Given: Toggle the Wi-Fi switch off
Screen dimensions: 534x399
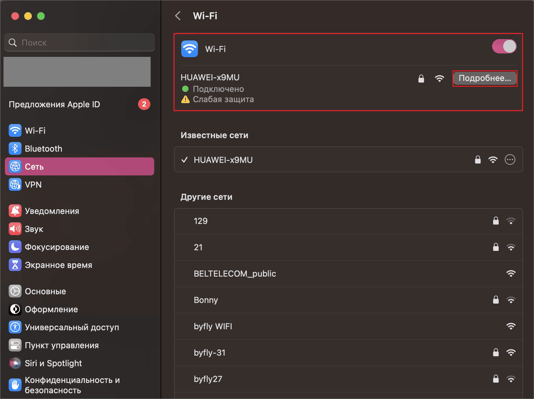Looking at the screenshot, I should click(x=504, y=46).
